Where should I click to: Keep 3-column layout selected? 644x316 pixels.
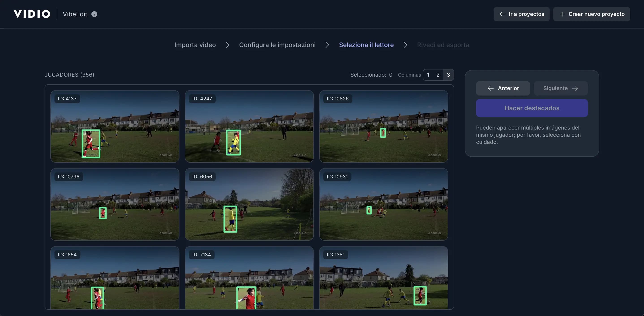pyautogui.click(x=448, y=75)
